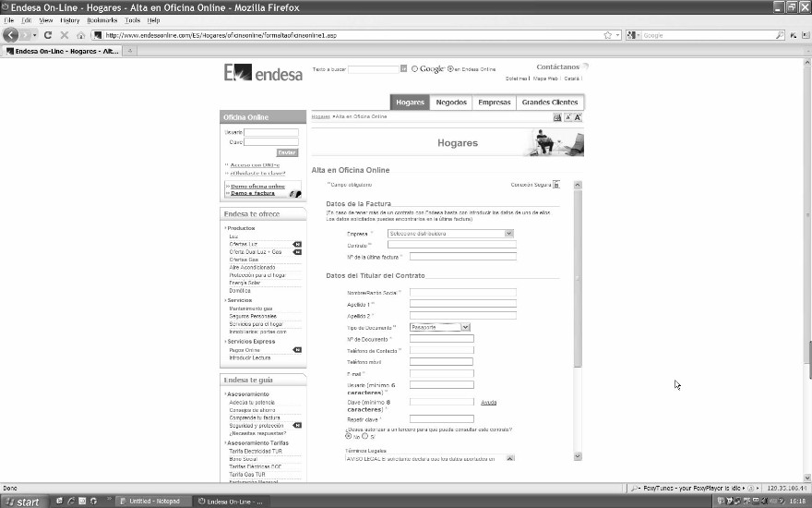Go to the Firefox Home page icon
This screenshot has height=508, width=812.
click(81, 35)
